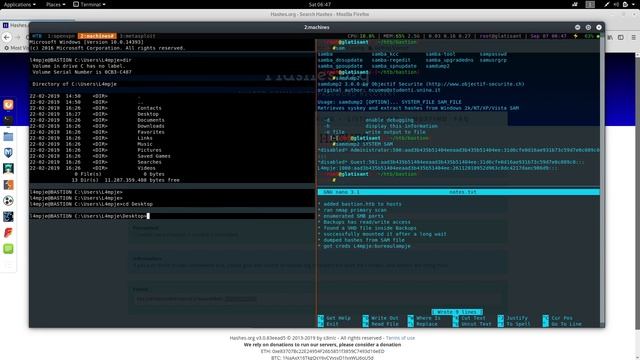Click the Documents directory listing row

tap(97, 120)
